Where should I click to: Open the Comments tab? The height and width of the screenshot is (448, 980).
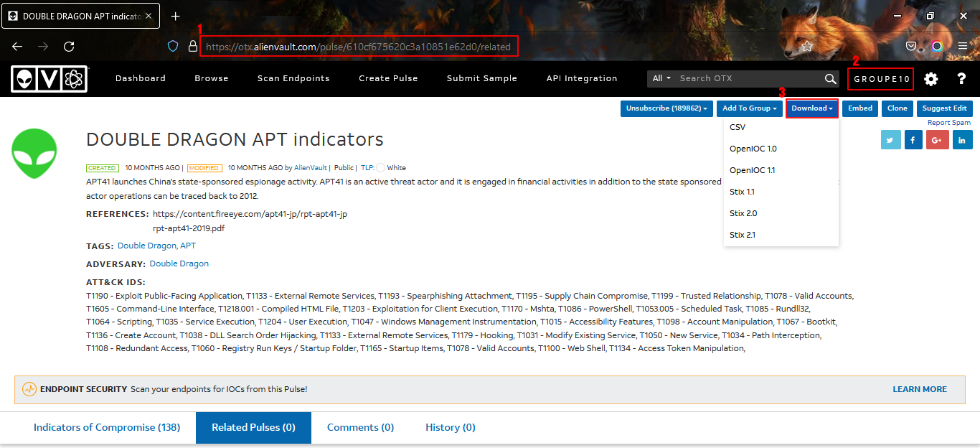[360, 427]
